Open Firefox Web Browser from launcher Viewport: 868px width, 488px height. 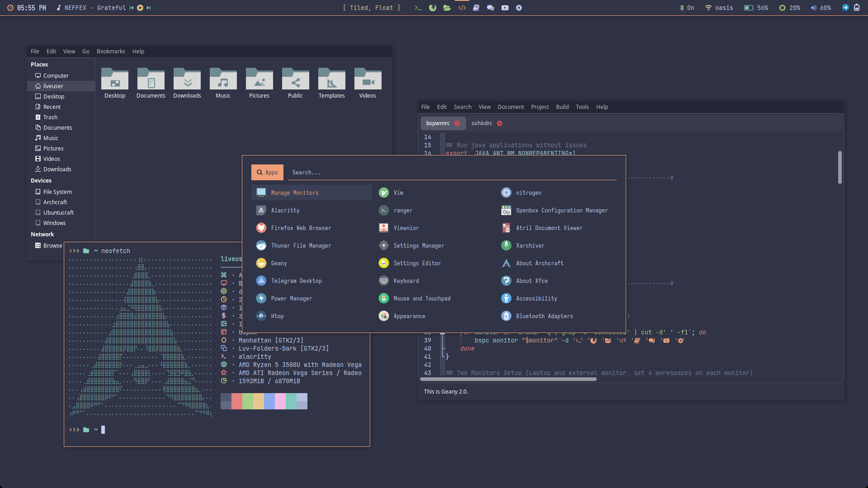coord(301,228)
